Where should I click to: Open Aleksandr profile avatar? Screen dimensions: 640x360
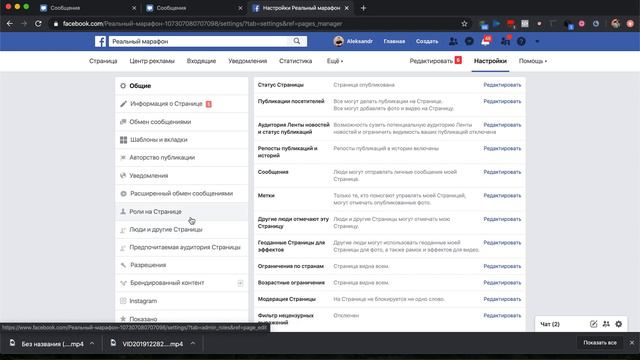(338, 41)
